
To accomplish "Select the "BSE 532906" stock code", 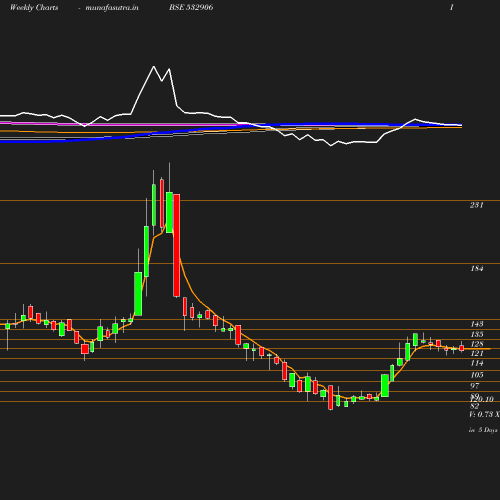I will [191, 7].
